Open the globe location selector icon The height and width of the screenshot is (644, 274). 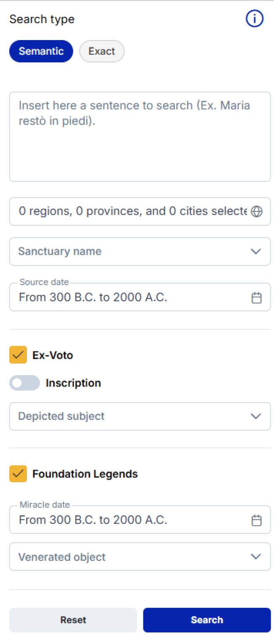click(256, 211)
